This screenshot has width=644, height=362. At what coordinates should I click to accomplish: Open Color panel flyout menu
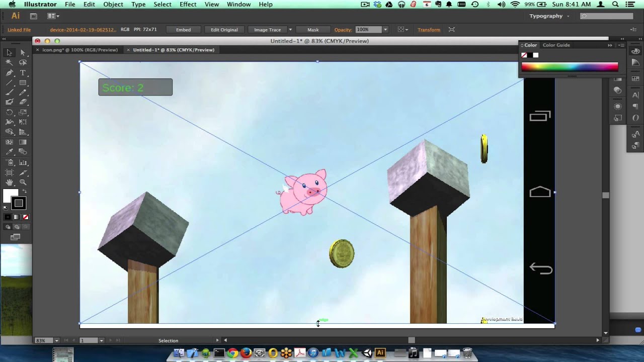[621, 45]
